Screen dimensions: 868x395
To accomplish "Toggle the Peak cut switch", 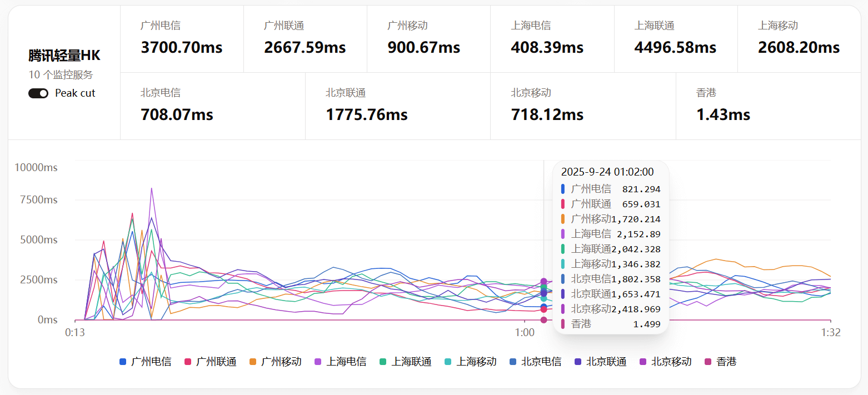I will [x=38, y=93].
